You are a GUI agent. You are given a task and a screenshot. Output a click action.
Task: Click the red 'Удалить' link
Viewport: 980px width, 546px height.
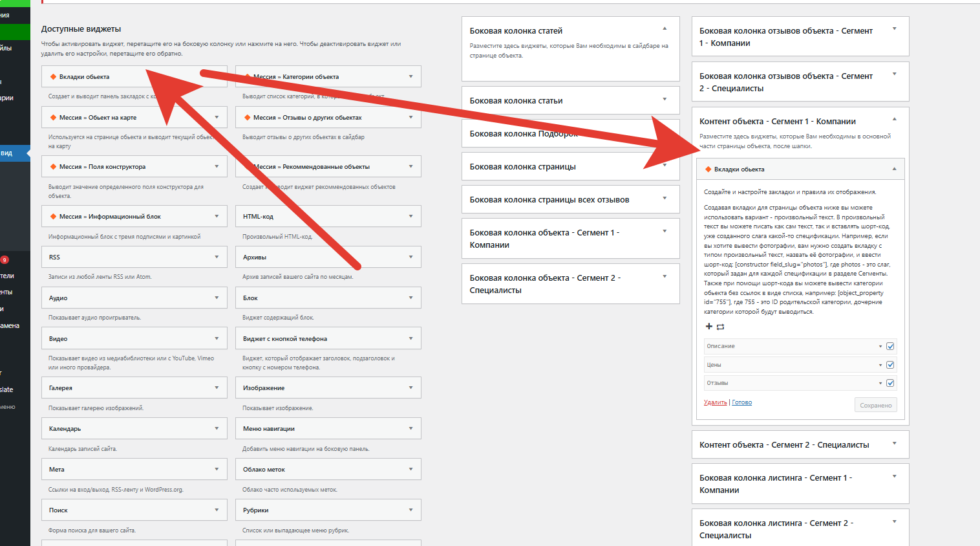[715, 402]
